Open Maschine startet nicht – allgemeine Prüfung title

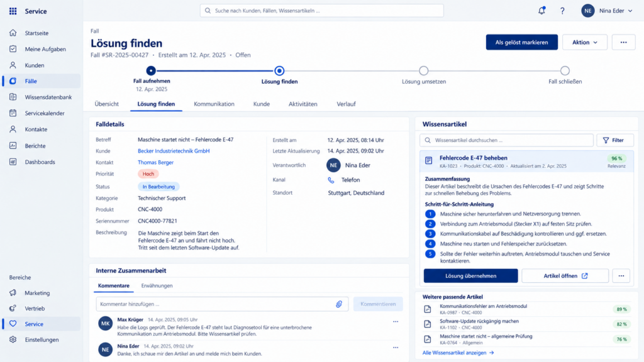[x=486, y=336]
